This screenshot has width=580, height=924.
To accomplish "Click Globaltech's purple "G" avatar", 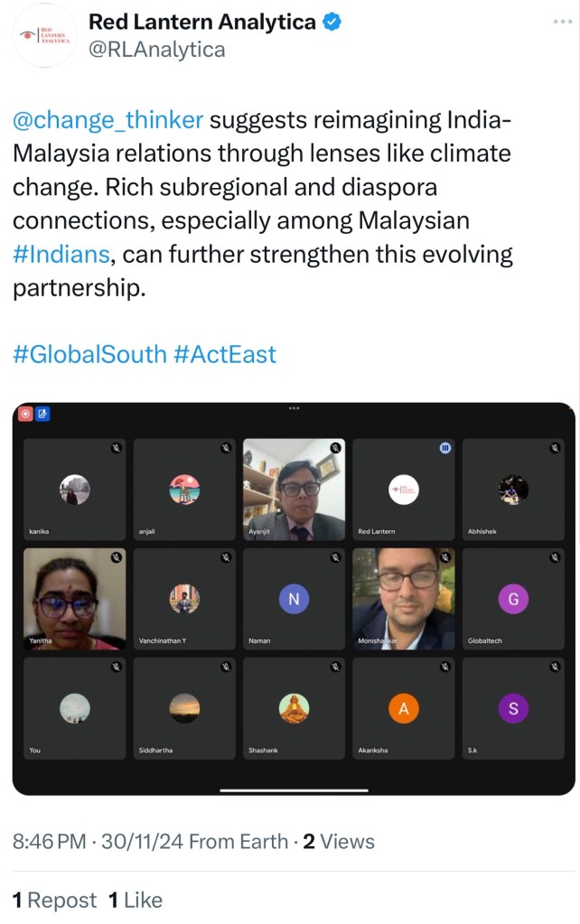I will point(513,599).
